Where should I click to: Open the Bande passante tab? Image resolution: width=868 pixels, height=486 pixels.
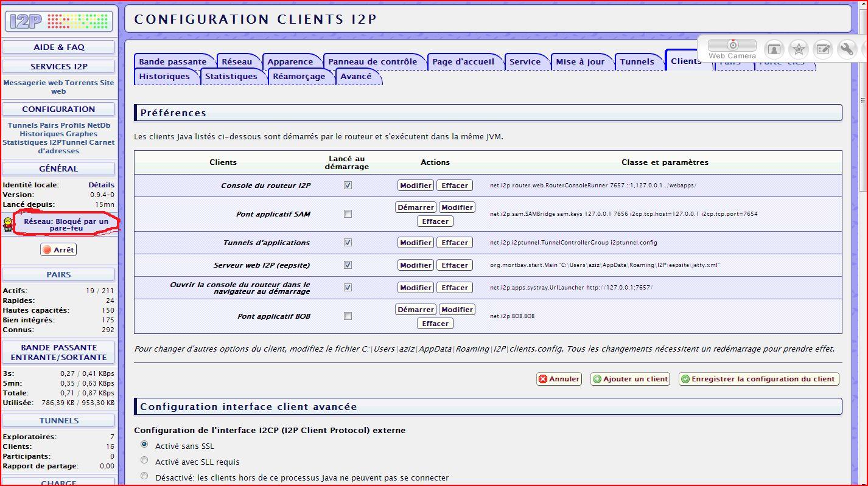pos(173,61)
